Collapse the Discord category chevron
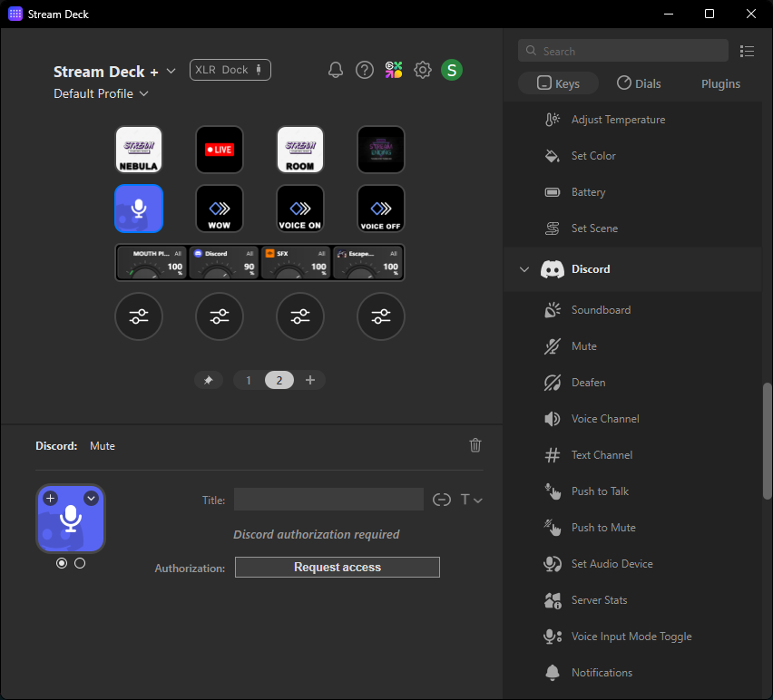Viewport: 773px width, 700px height. pyautogui.click(x=524, y=269)
